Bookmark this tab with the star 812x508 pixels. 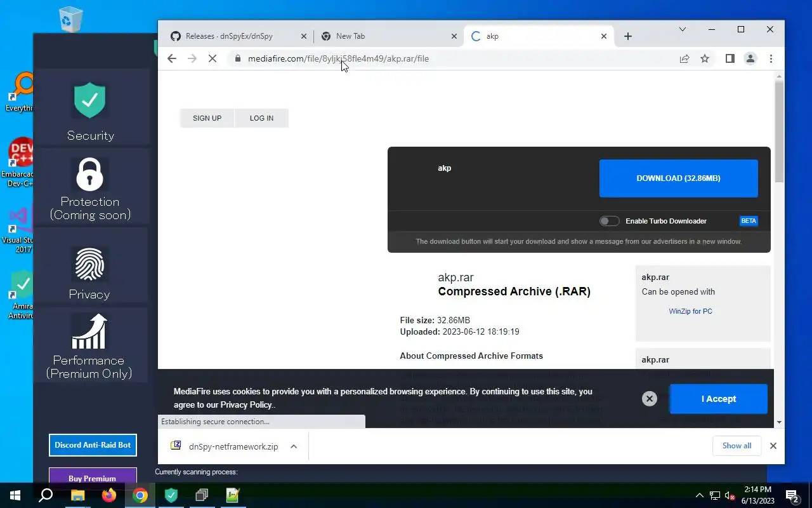(705, 58)
